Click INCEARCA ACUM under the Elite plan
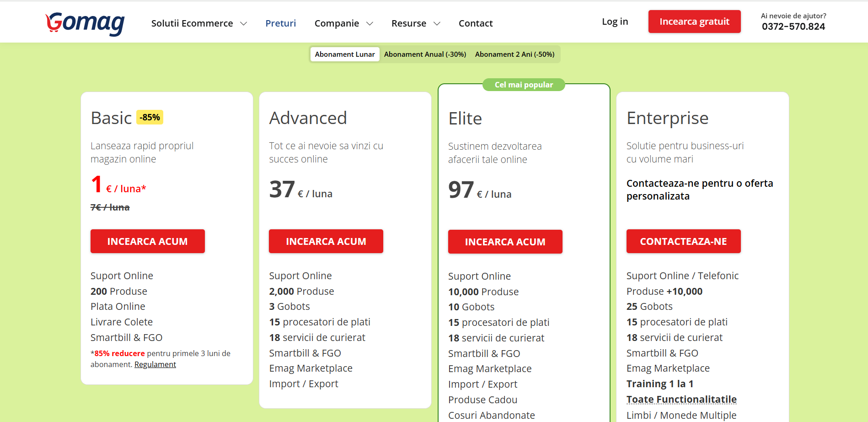The width and height of the screenshot is (868, 422). tap(505, 242)
